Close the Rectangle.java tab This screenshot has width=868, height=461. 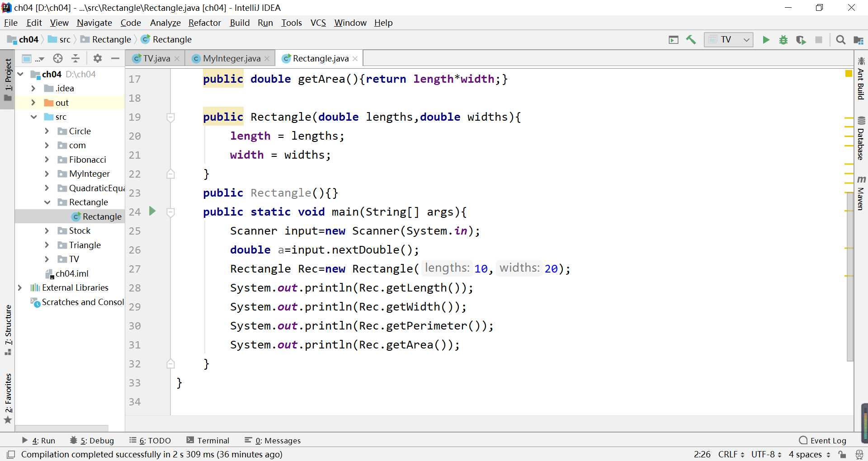pos(355,59)
